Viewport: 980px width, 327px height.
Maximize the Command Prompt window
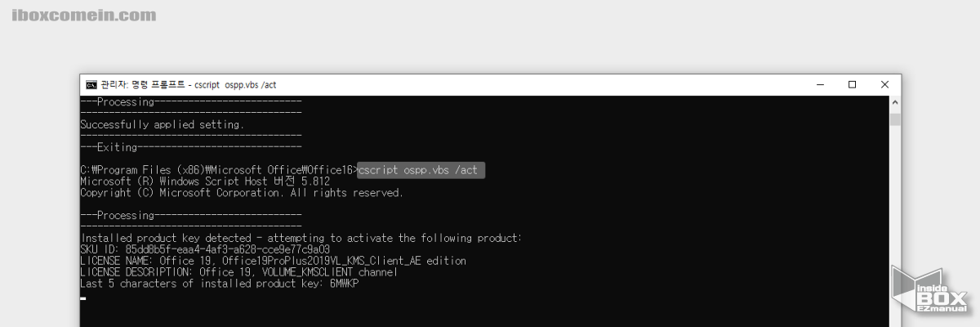(852, 85)
